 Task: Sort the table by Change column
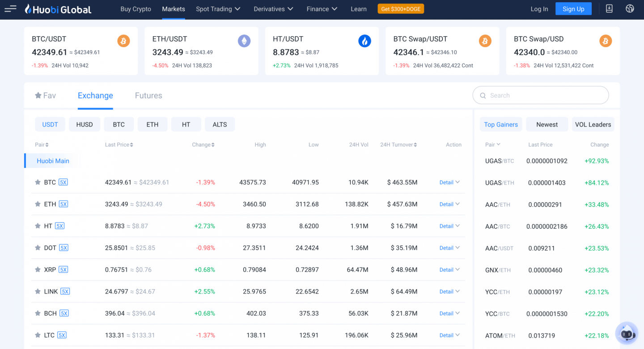coord(203,145)
